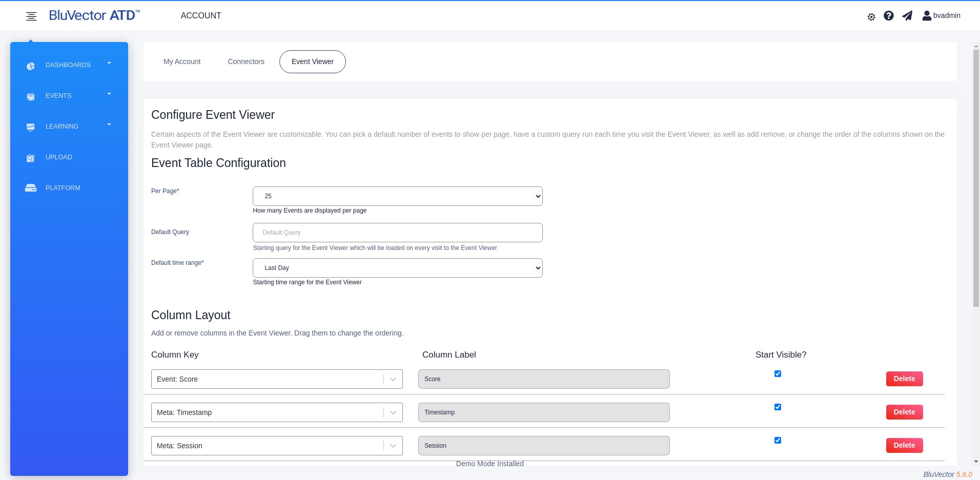Open the LEARNING sidebar menu

click(62, 127)
